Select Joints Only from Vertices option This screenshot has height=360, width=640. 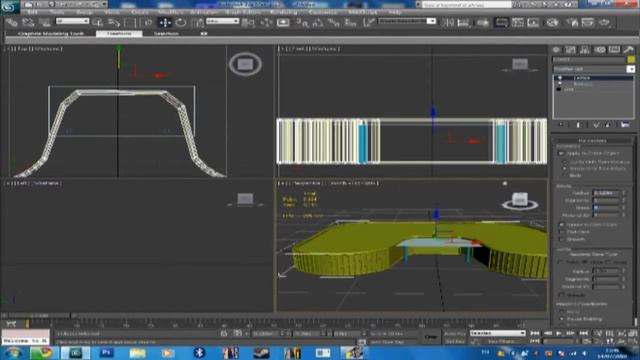pyautogui.click(x=564, y=162)
